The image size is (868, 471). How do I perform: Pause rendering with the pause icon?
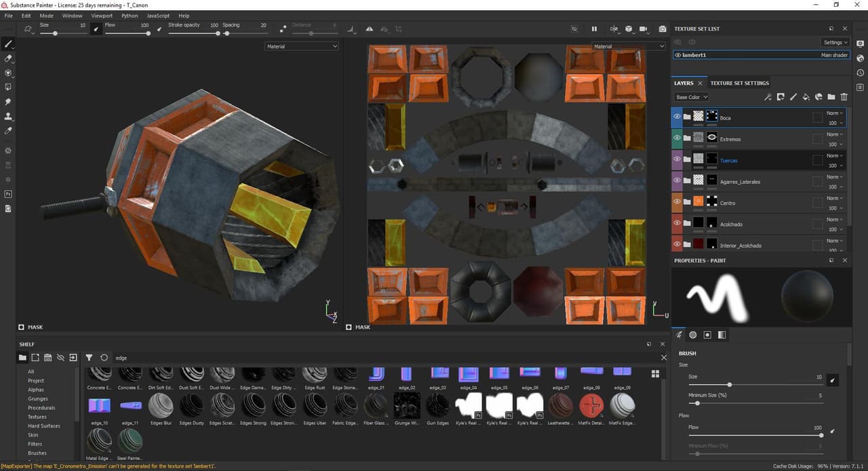tap(594, 29)
